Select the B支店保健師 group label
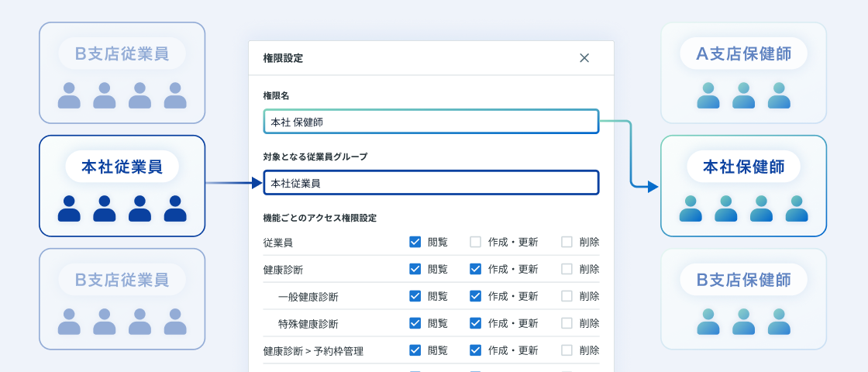The height and width of the screenshot is (372, 868). (743, 280)
